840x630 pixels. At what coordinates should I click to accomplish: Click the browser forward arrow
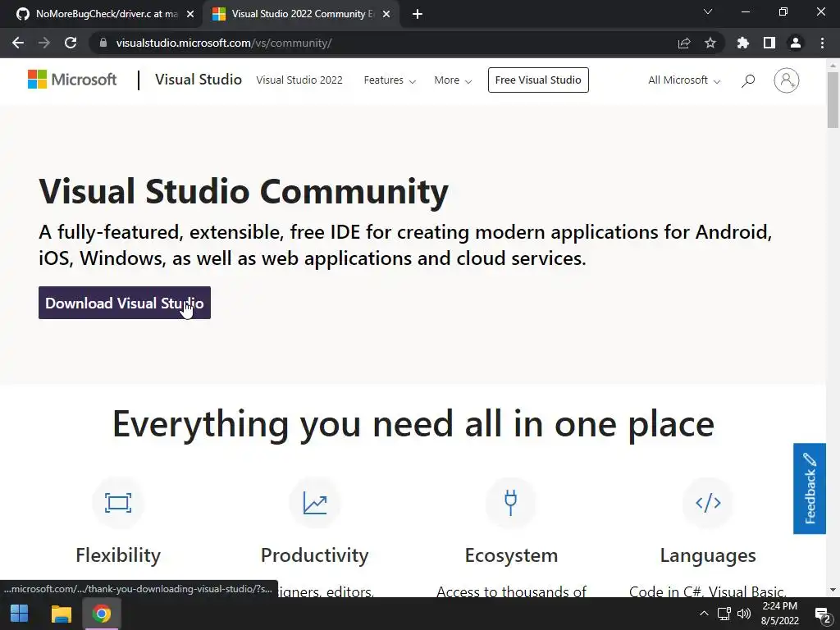coord(44,43)
